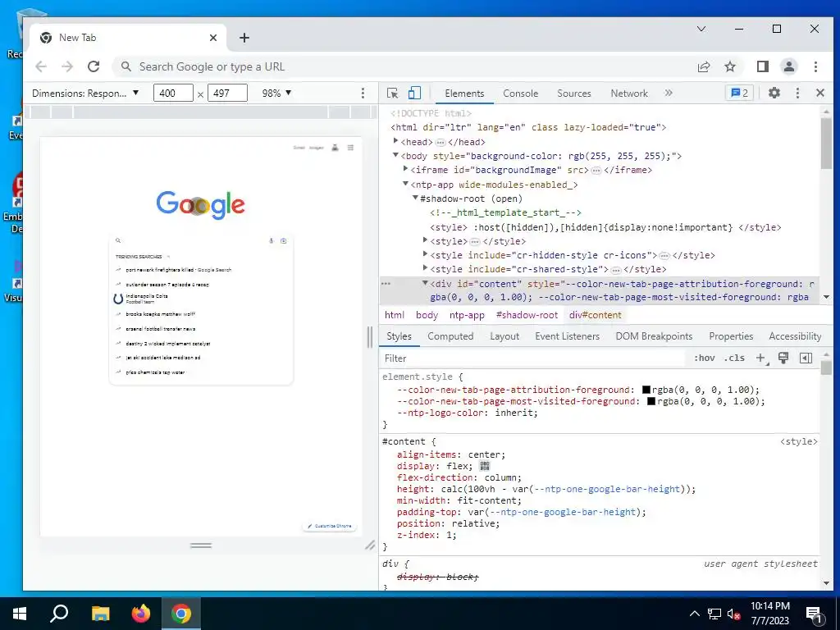Share this page icon in address bar

tap(703, 66)
